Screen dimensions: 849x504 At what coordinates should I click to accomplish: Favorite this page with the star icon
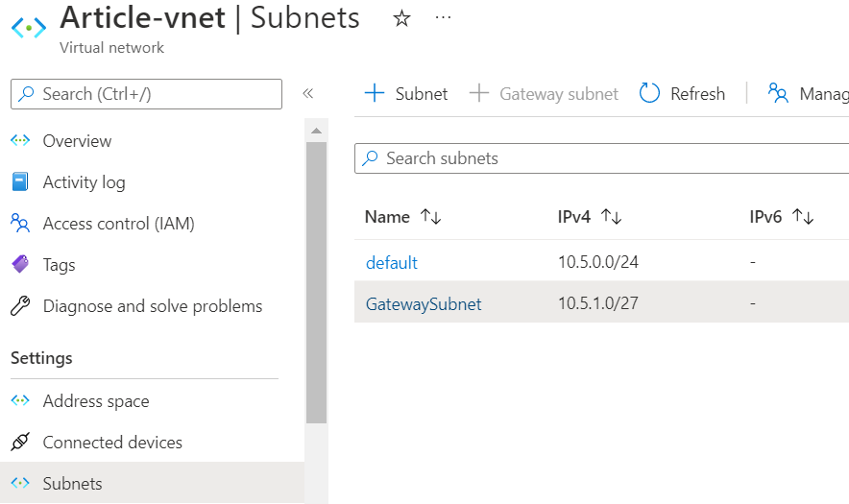pyautogui.click(x=402, y=19)
